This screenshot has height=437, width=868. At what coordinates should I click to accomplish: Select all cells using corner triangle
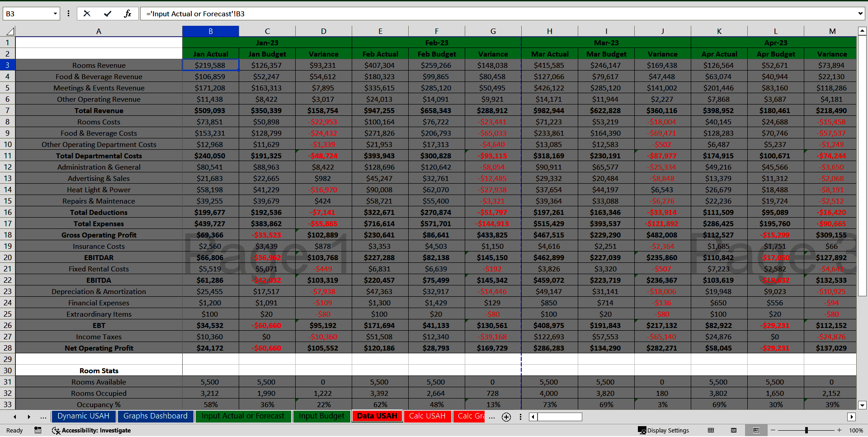click(10, 31)
